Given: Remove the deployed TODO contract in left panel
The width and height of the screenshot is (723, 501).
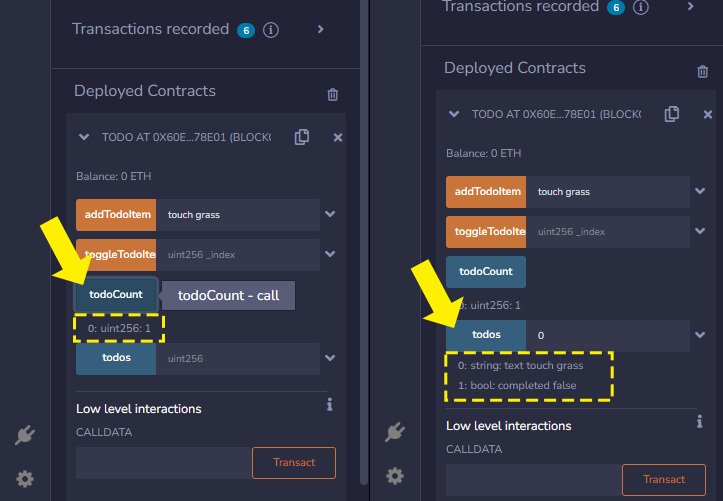Looking at the screenshot, I should tap(337, 137).
